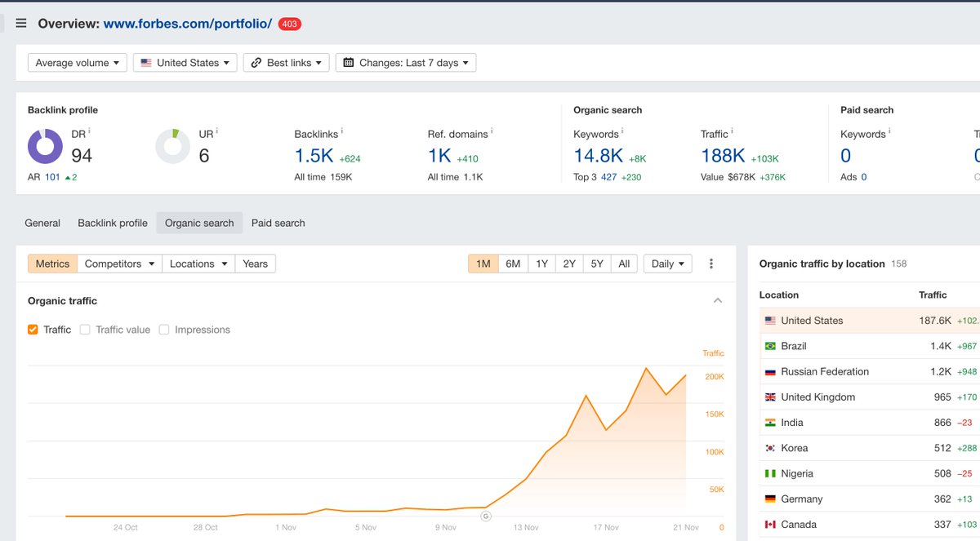
Task: Open the three-dot options menu beside Daily
Action: [710, 263]
